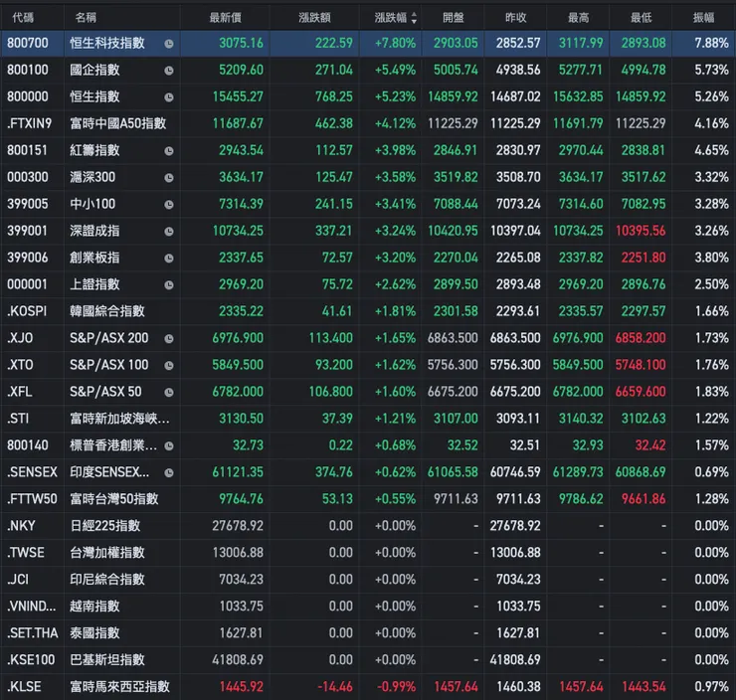Sort by 最低 column header
The height and width of the screenshot is (700, 736).
[642, 18]
